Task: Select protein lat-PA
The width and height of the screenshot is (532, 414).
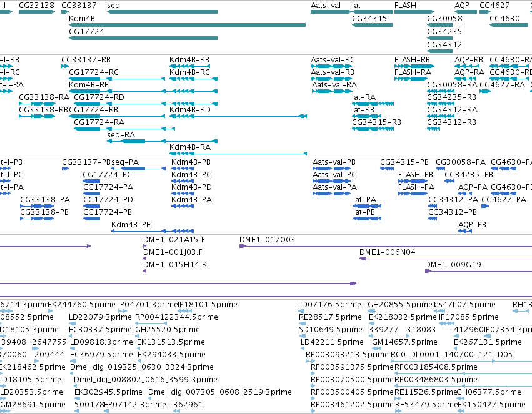Action: pos(364,200)
